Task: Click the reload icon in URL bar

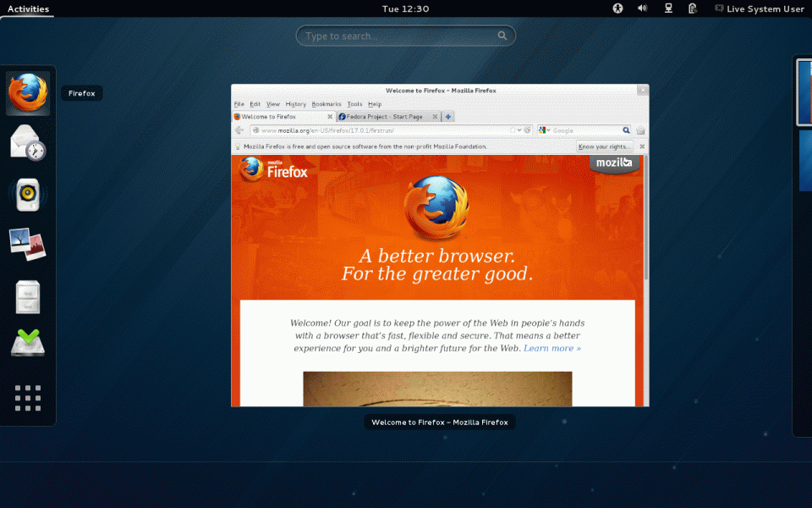Action: point(527,130)
